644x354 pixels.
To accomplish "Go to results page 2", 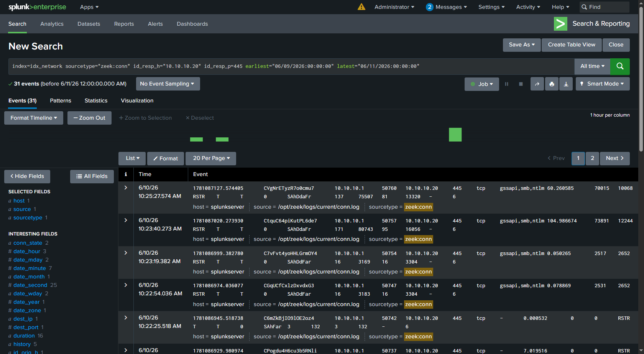I will click(592, 158).
